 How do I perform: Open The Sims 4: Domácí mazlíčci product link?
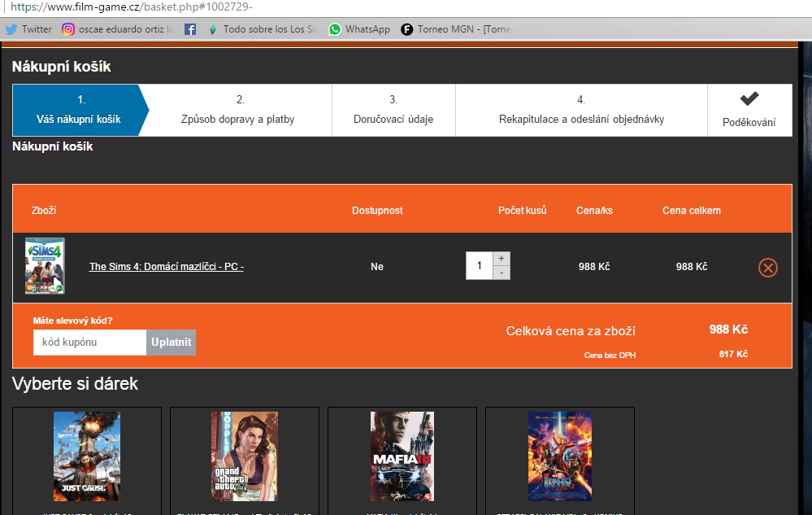pos(166,267)
